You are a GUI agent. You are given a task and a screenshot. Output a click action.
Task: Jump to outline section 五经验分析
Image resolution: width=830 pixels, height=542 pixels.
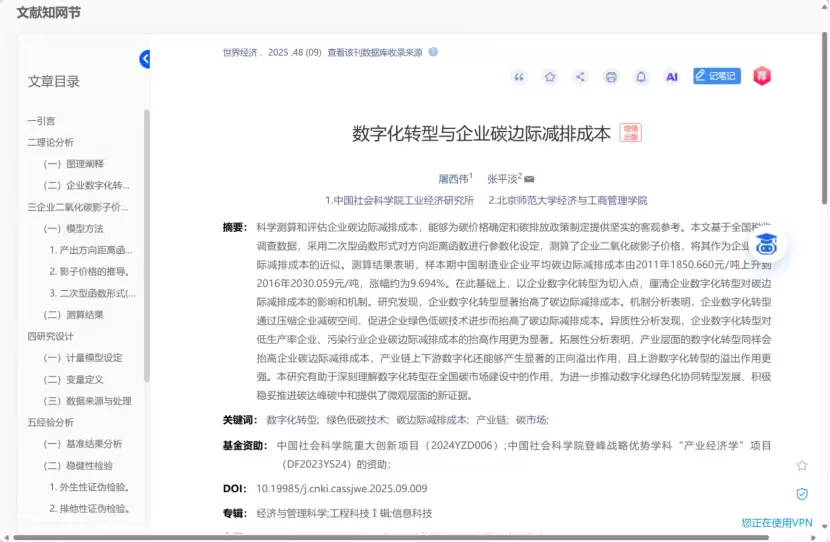click(x=50, y=422)
